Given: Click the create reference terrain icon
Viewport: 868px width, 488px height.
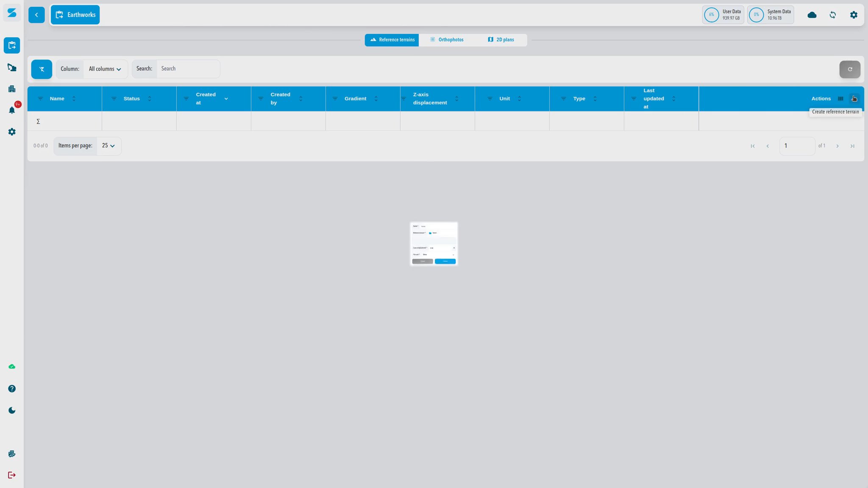Looking at the screenshot, I should pyautogui.click(x=854, y=99).
